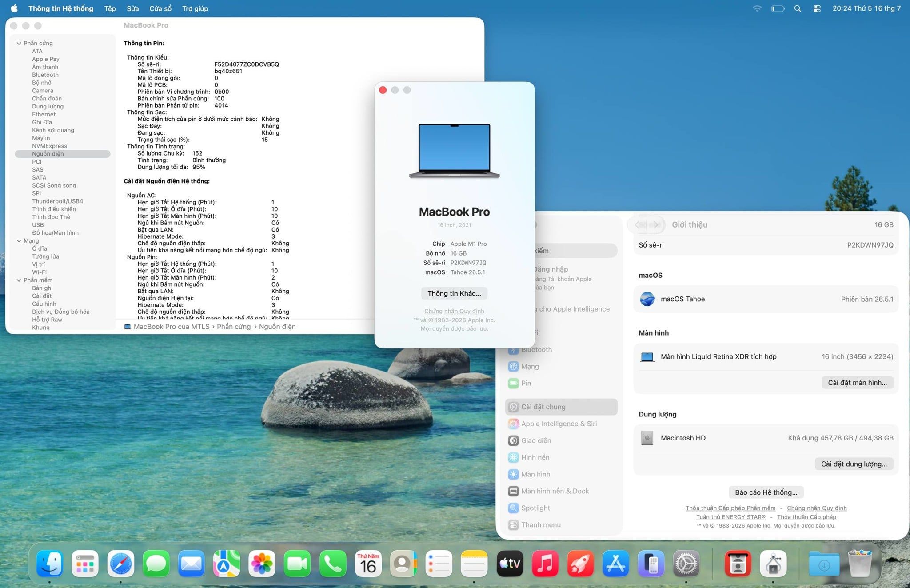Open System Settings gear in the Dock
This screenshot has width=910, height=588.
pos(686,564)
